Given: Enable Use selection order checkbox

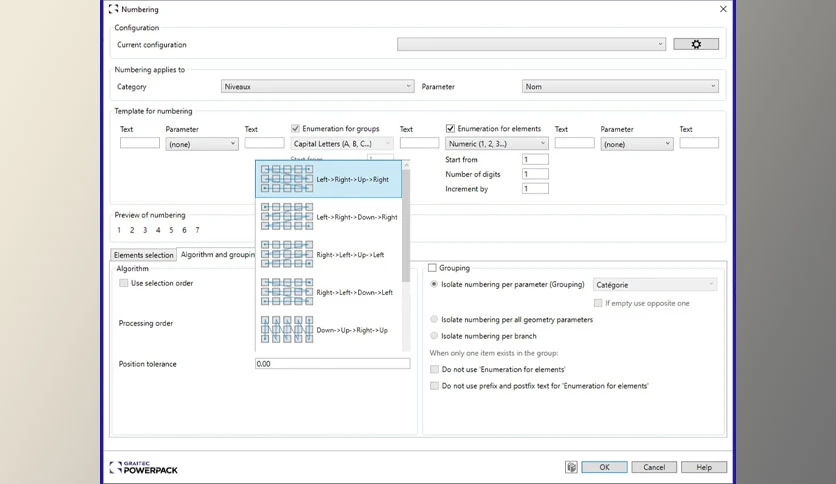Looking at the screenshot, I should pyautogui.click(x=124, y=283).
